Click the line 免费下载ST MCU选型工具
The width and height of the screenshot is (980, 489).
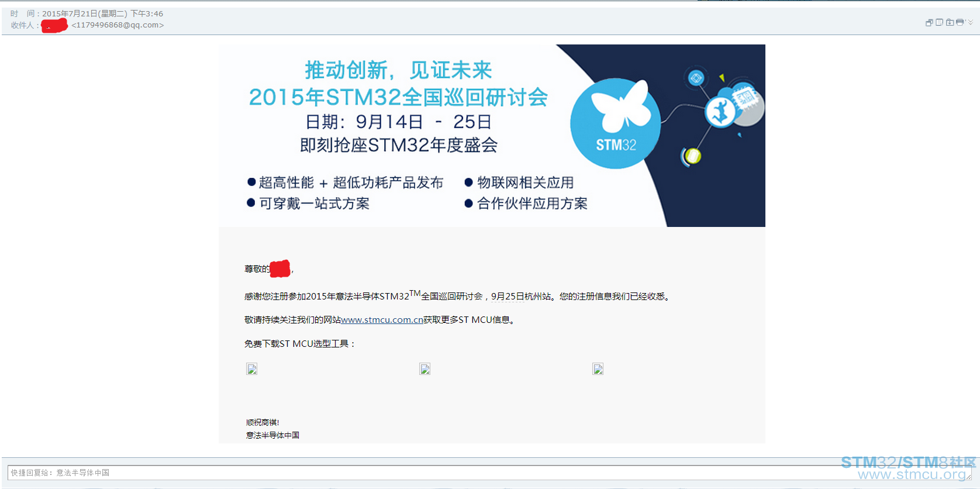(299, 344)
